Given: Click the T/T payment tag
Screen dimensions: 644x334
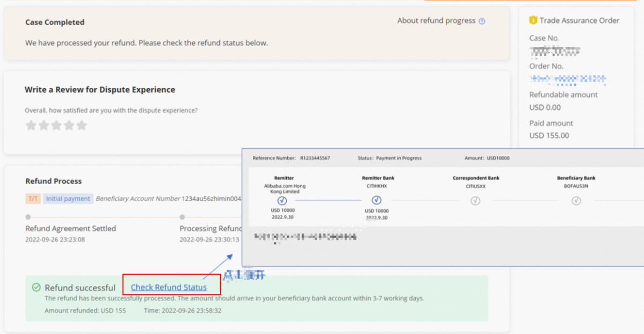Looking at the screenshot, I should pos(33,199).
